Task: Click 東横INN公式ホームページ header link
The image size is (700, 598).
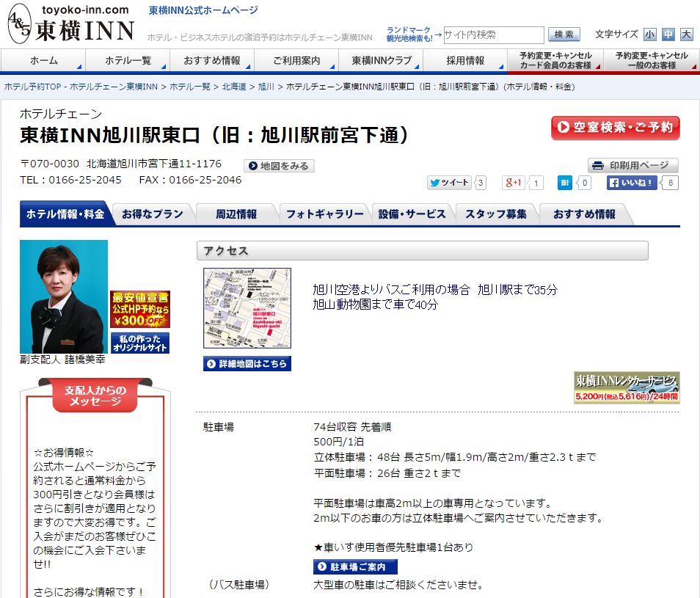Action: [x=203, y=10]
